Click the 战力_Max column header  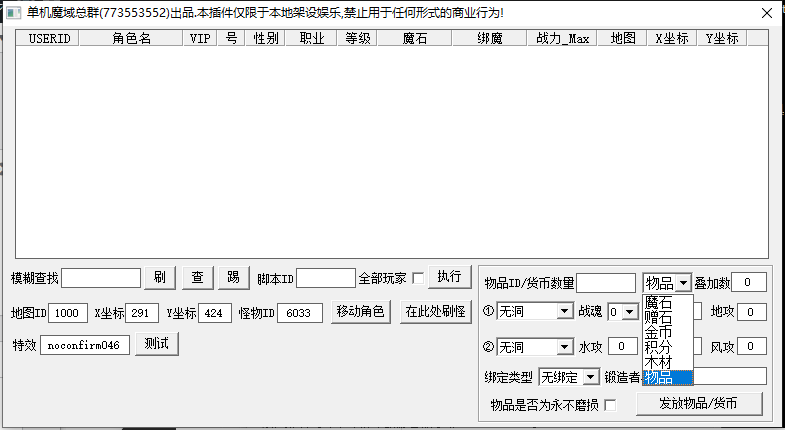click(x=562, y=39)
